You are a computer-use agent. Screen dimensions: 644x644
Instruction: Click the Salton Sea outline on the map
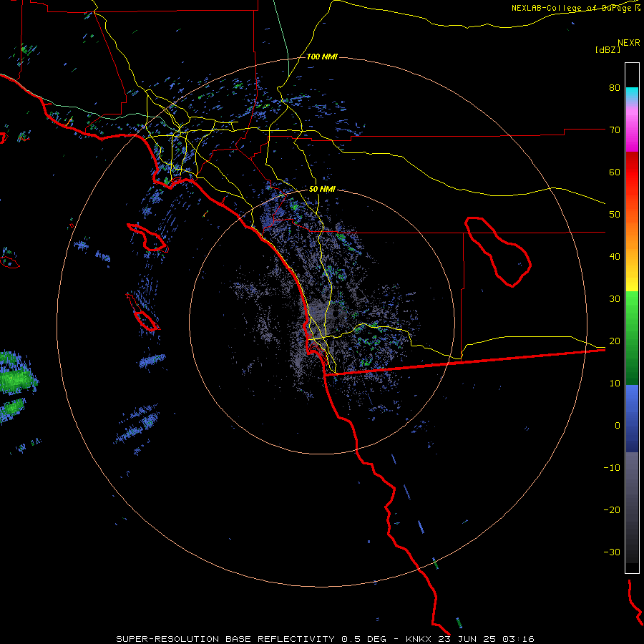[498, 252]
